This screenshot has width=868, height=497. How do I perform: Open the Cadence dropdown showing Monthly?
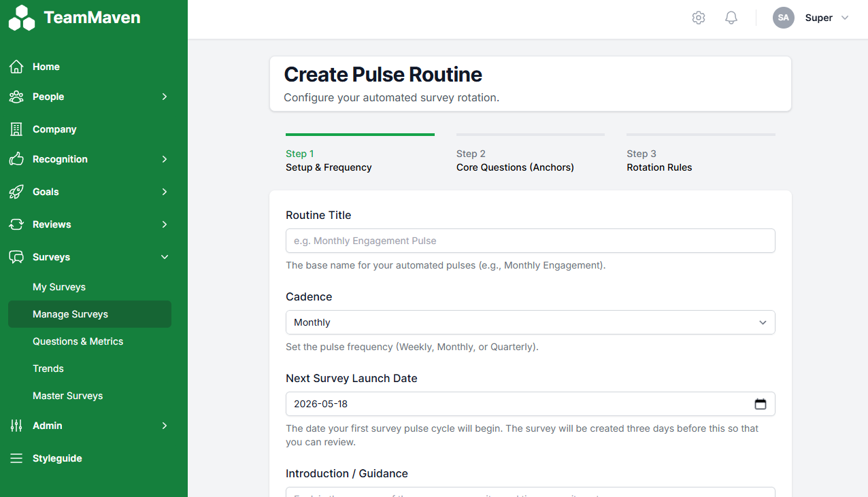[531, 322]
